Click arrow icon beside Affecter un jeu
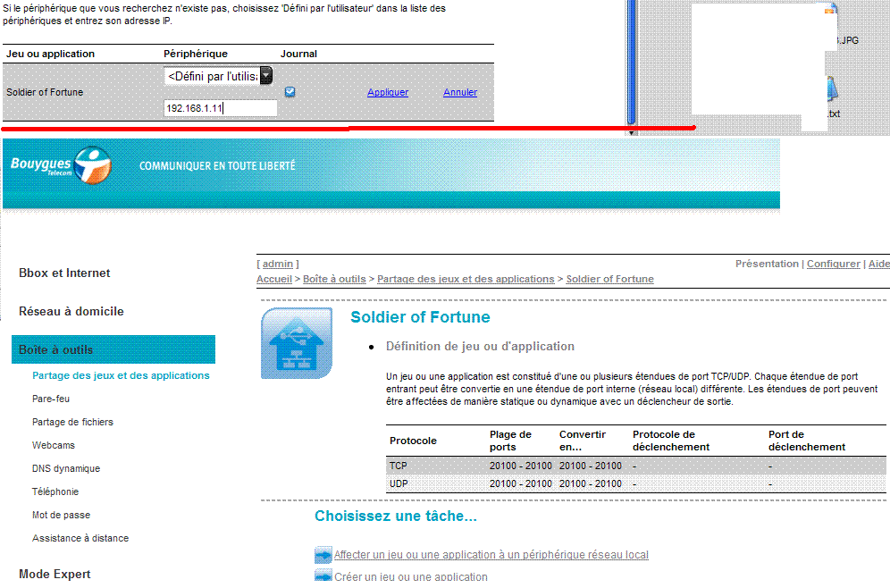Image resolution: width=890 pixels, height=588 pixels. click(x=323, y=555)
